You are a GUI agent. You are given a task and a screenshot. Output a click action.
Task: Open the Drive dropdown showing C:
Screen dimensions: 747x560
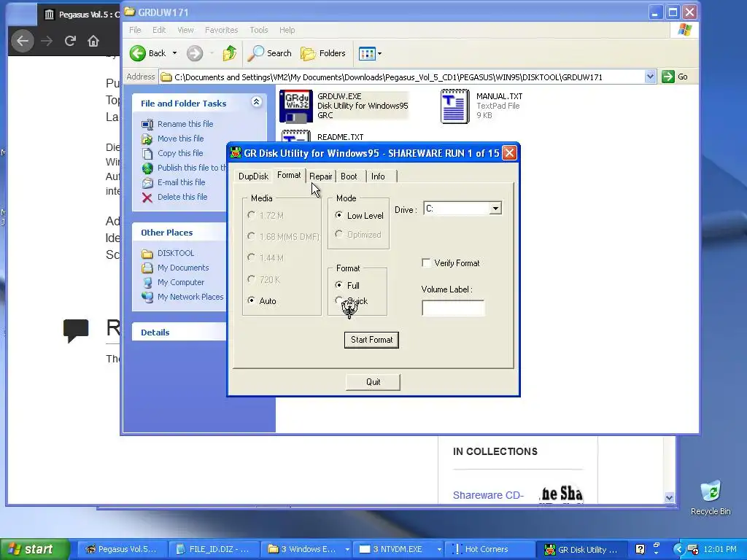[495, 209]
